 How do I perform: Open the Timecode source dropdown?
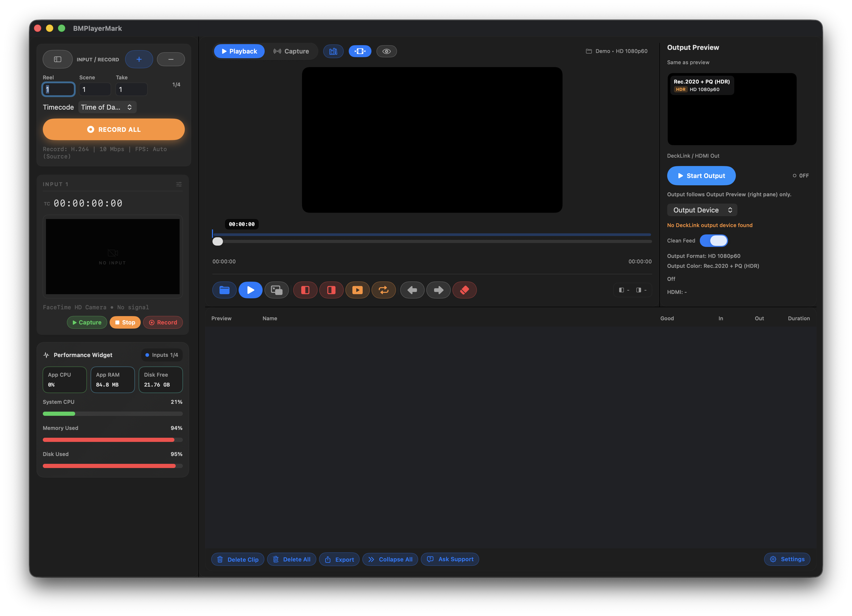[x=107, y=108]
